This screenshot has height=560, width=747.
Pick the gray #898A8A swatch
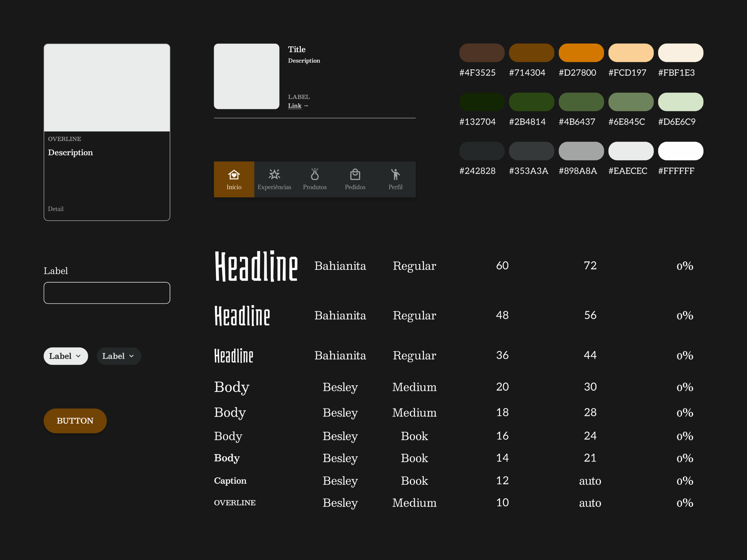(581, 151)
